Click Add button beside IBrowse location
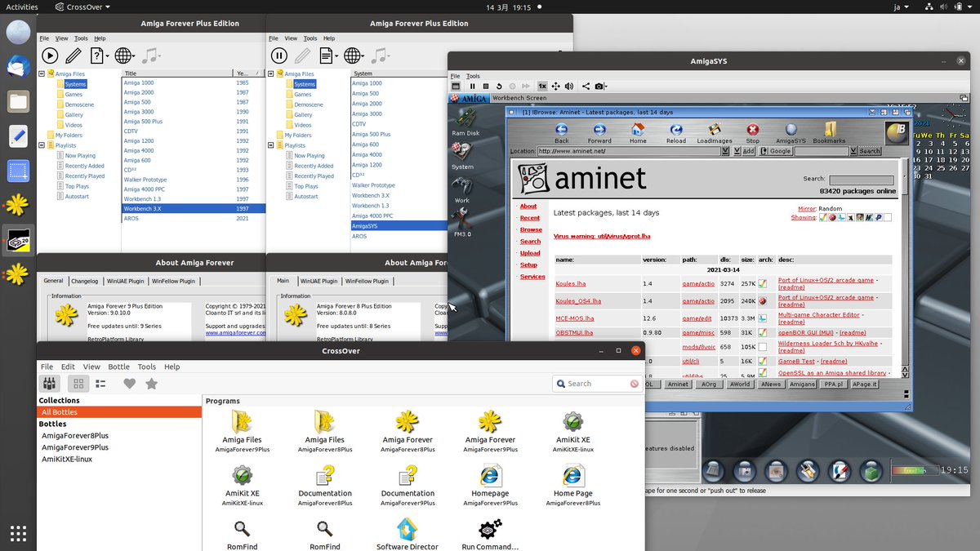Viewport: 980px width, 551px height. (748, 151)
